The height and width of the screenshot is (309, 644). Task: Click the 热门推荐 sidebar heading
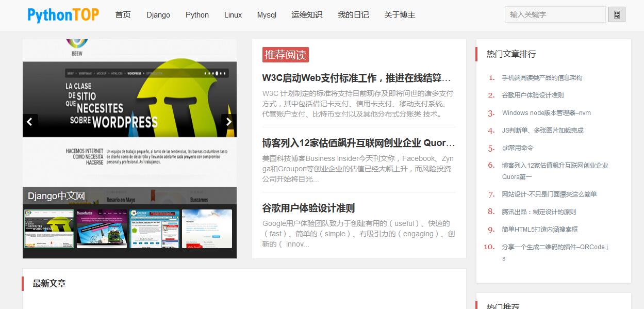point(503,306)
